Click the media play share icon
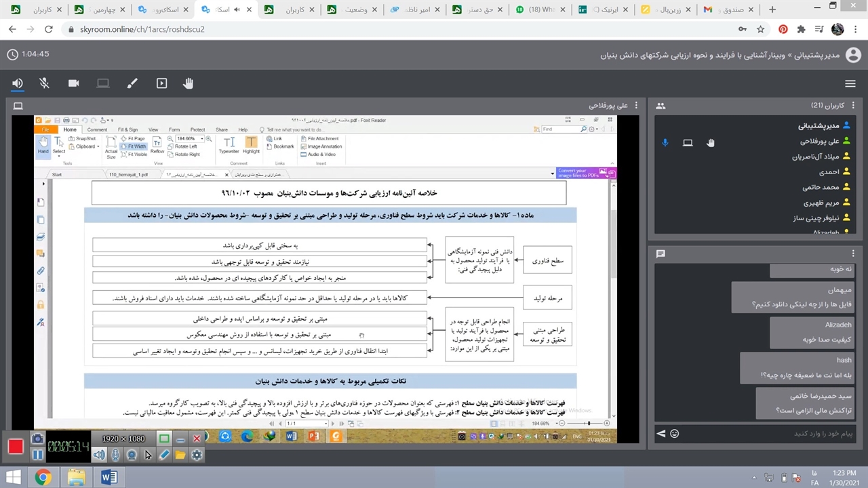The height and width of the screenshot is (488, 868). (161, 83)
